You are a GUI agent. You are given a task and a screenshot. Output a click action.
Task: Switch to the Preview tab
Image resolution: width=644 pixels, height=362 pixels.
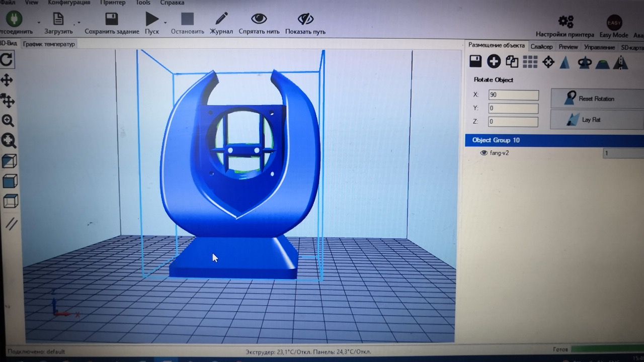pos(569,47)
